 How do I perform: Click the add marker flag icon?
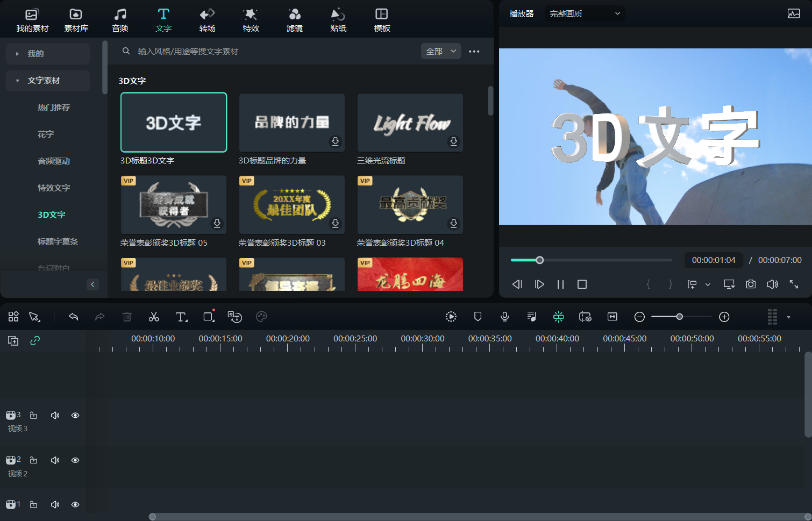click(478, 317)
